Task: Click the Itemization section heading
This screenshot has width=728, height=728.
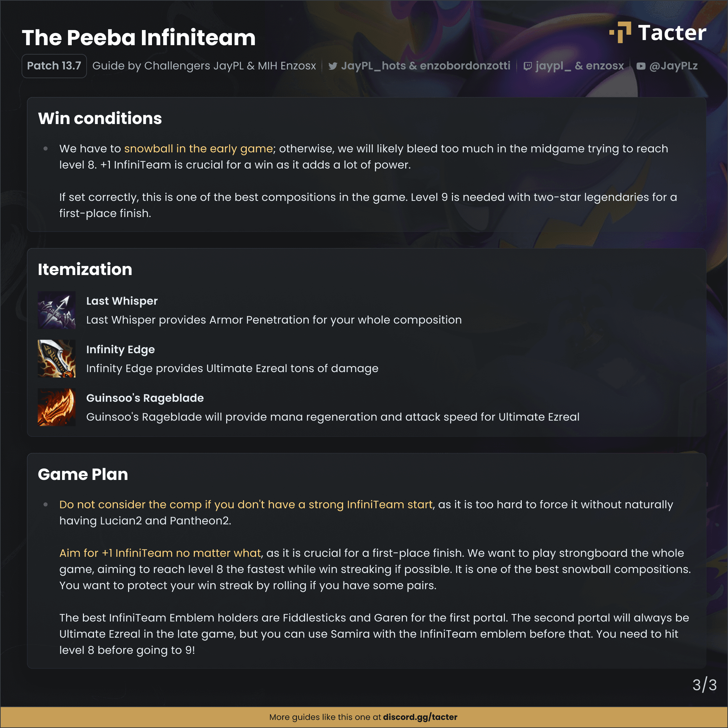Action: [85, 269]
